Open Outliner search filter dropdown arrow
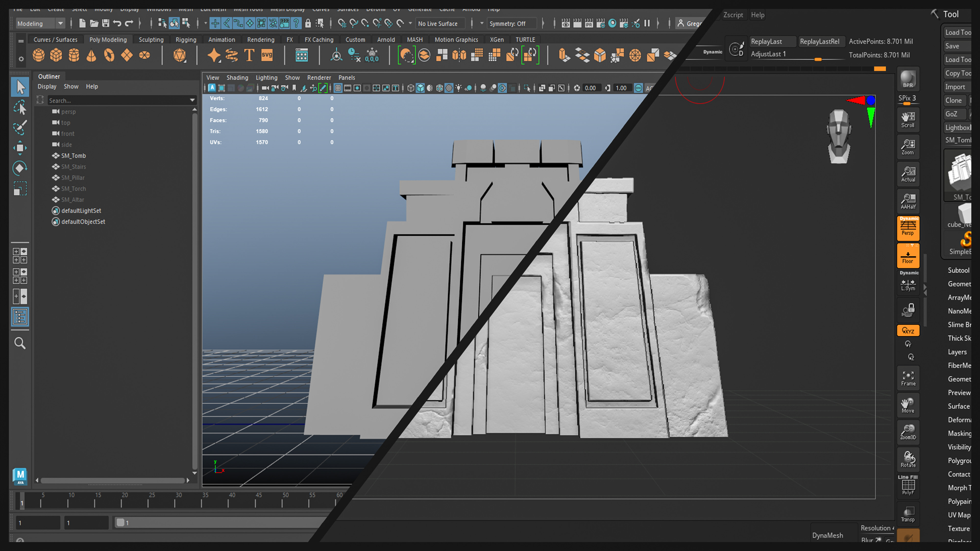 pyautogui.click(x=192, y=100)
